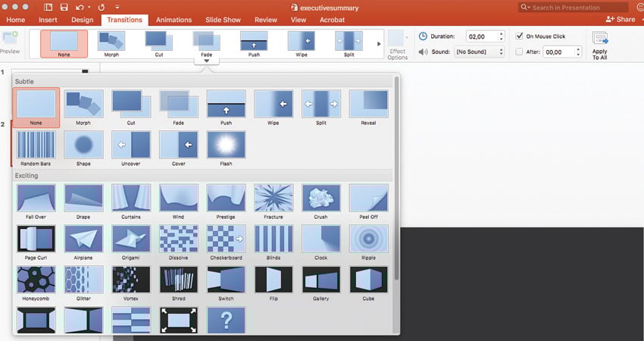Apply the Reveal transition
This screenshot has width=644, height=341.
tap(368, 108)
